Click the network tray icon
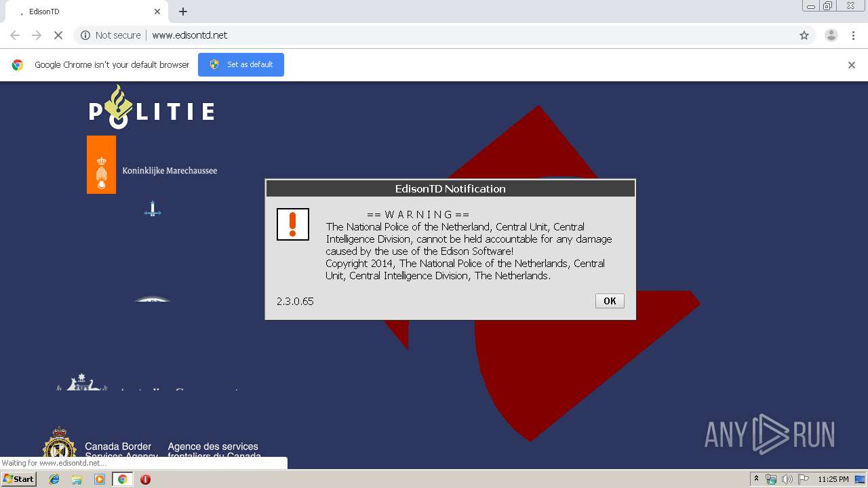868x488 pixels. click(771, 479)
